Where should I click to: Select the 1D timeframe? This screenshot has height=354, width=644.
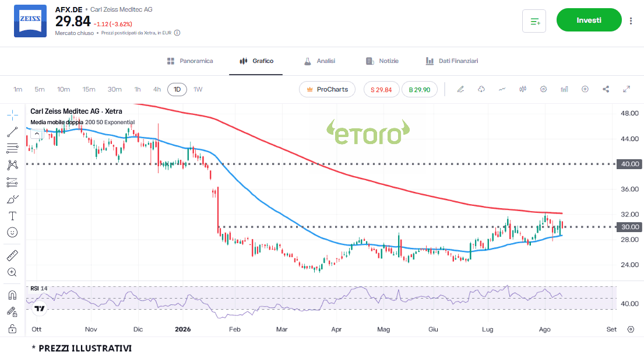pyautogui.click(x=177, y=89)
